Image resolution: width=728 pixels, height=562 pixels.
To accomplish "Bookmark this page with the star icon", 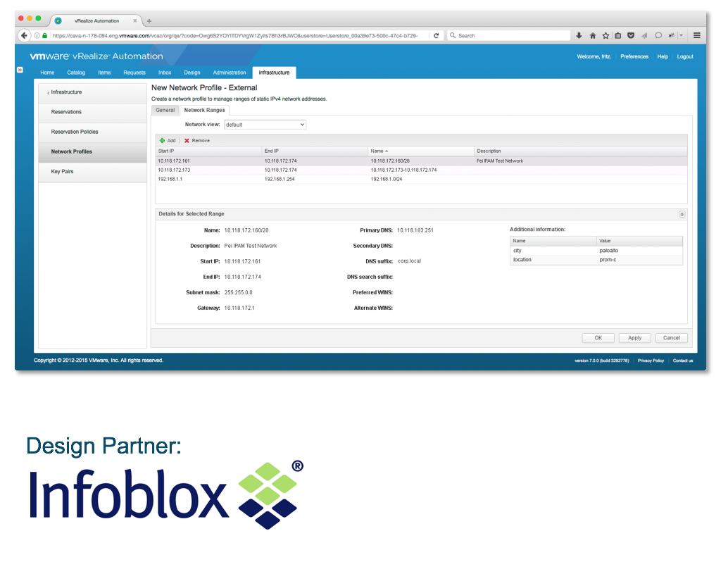I will [x=605, y=36].
